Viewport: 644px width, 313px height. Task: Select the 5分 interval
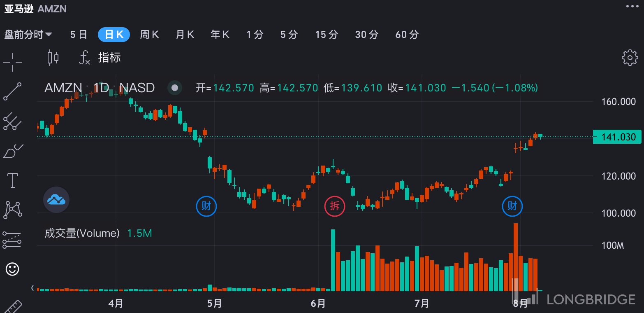point(289,35)
